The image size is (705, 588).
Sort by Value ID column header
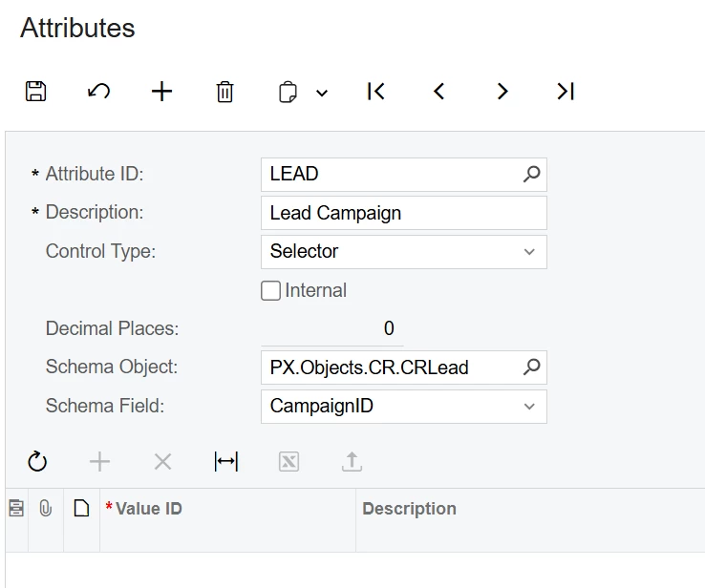coord(149,509)
